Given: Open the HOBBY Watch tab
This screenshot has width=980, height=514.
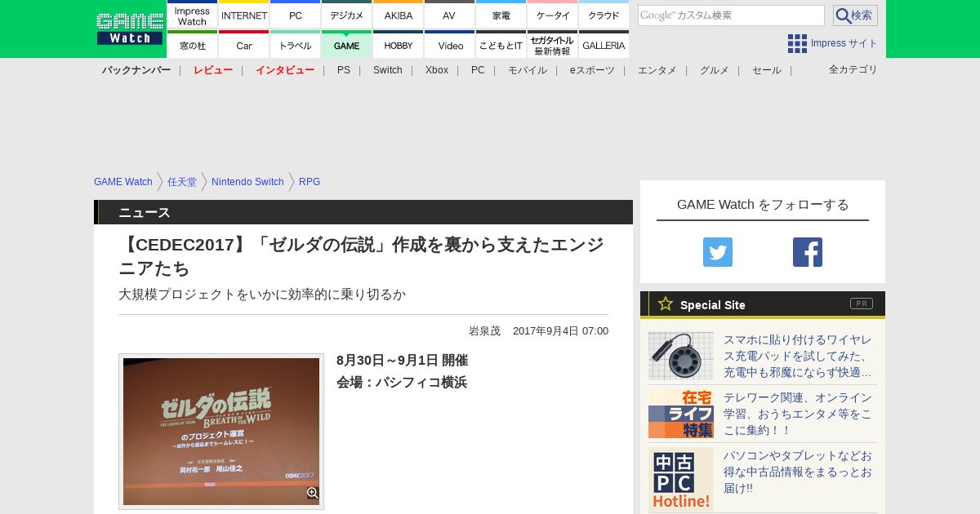Looking at the screenshot, I should [399, 44].
